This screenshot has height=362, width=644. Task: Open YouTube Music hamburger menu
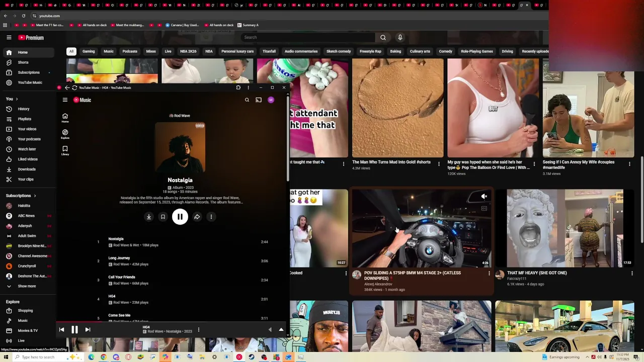[65, 100]
